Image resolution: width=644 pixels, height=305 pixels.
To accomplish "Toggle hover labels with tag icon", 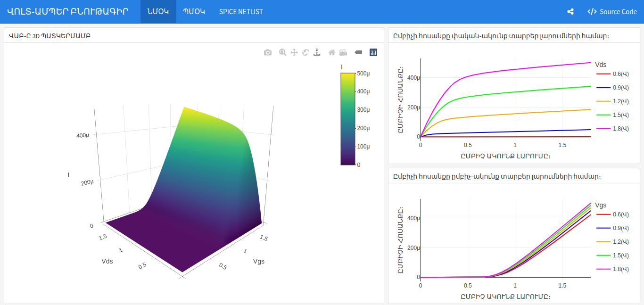I will click(358, 52).
